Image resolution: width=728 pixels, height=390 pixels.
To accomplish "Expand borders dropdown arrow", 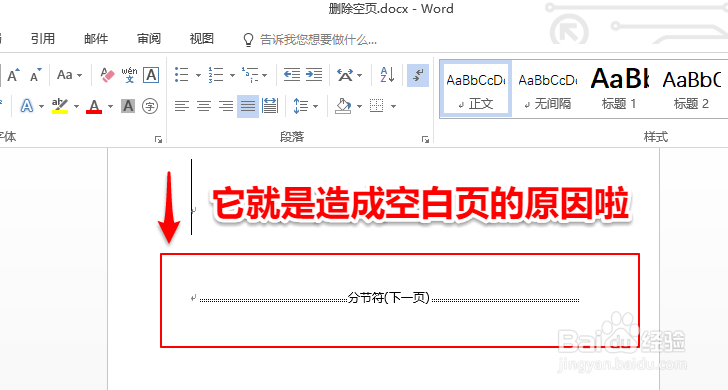I will [x=393, y=107].
